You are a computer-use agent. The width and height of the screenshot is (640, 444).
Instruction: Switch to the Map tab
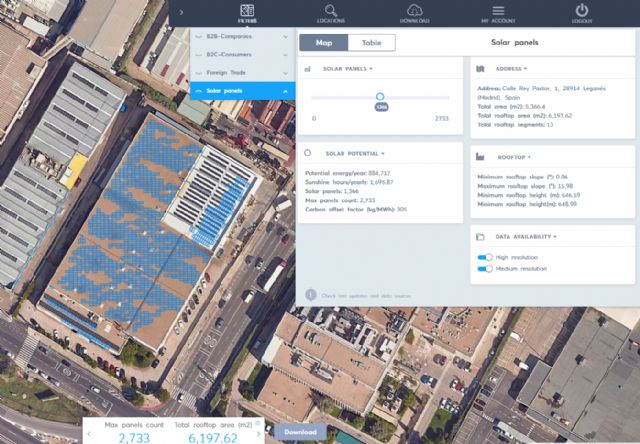[x=324, y=42]
